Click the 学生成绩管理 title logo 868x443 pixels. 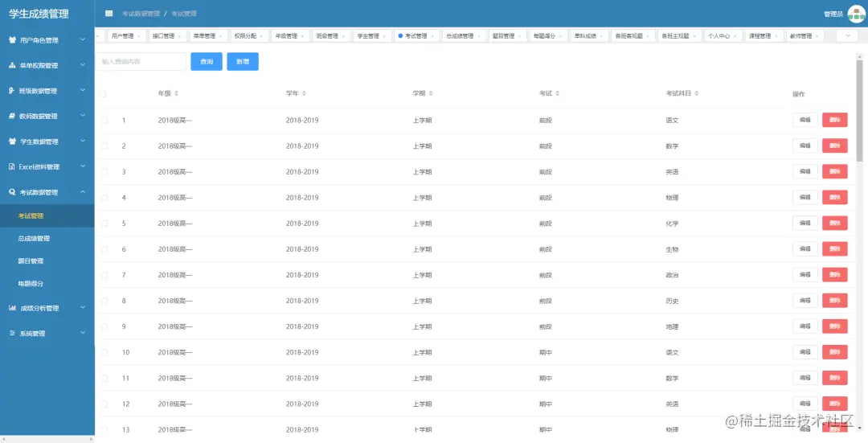click(39, 14)
